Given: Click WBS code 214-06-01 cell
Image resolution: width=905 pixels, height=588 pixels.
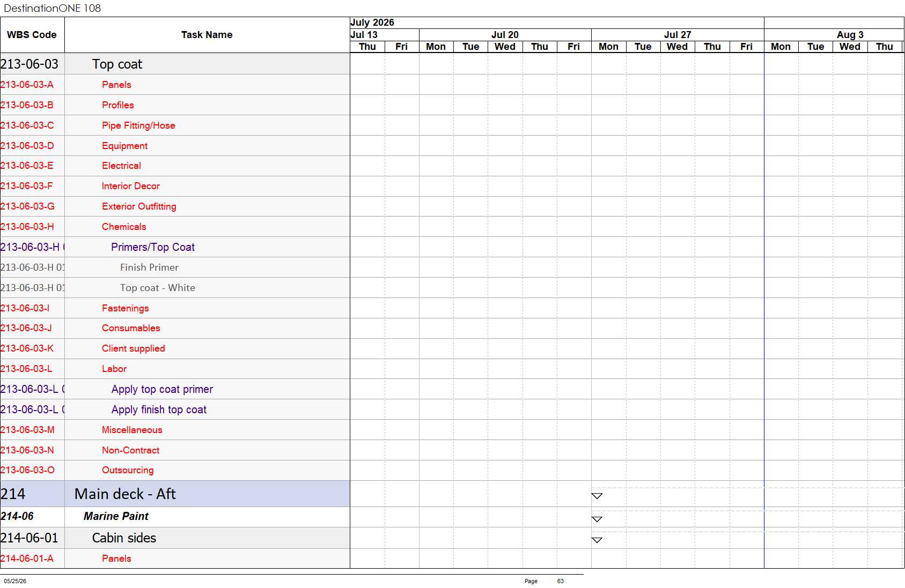Looking at the screenshot, I should [x=32, y=538].
